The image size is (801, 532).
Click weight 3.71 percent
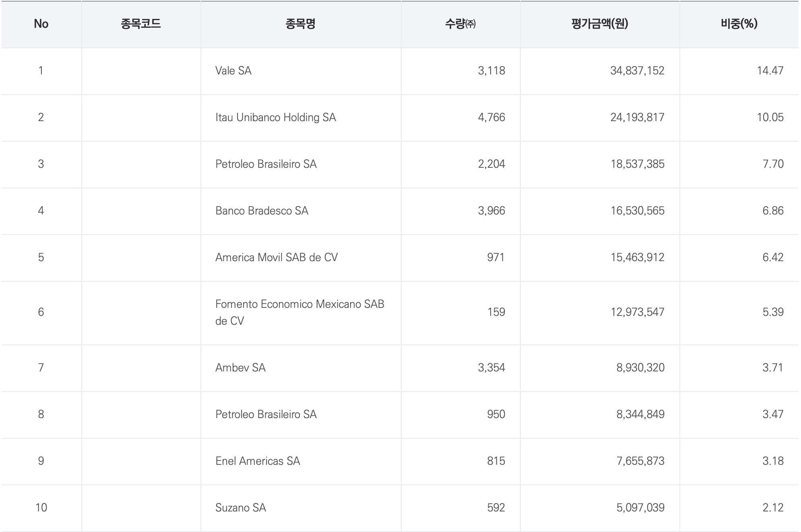coord(773,368)
